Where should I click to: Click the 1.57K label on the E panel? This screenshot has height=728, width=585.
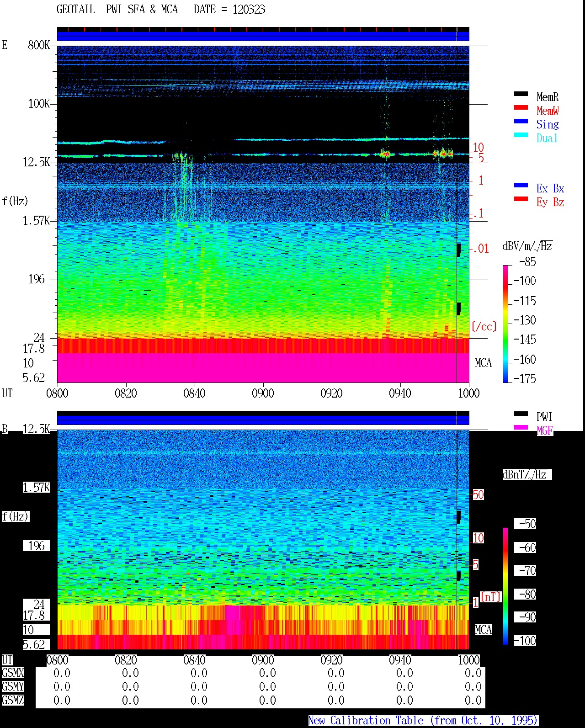(x=36, y=220)
